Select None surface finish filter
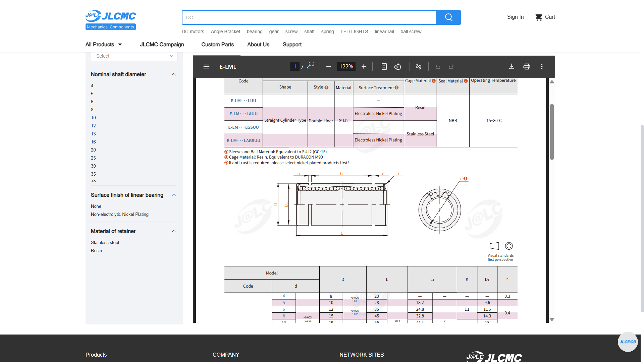Screen dimensions: 644x362 tap(96, 206)
